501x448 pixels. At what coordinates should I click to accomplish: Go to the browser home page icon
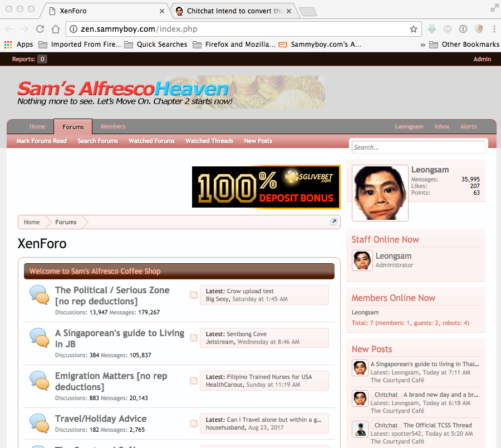(56, 29)
